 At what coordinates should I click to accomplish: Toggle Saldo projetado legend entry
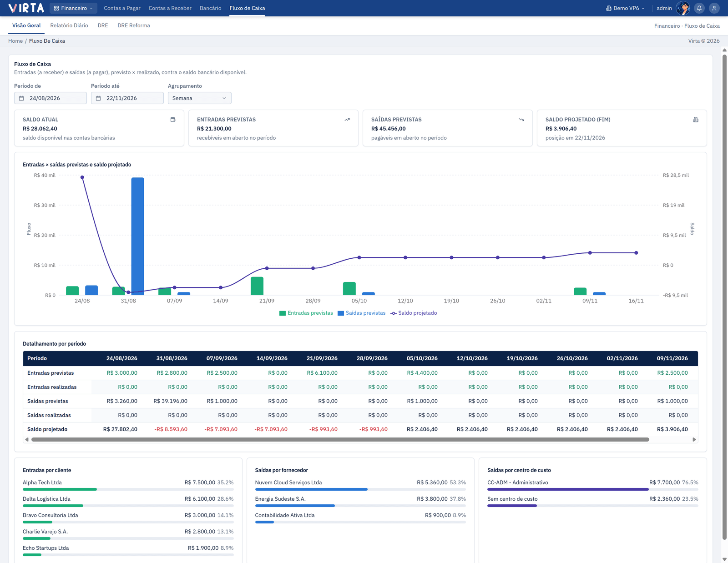(x=414, y=313)
